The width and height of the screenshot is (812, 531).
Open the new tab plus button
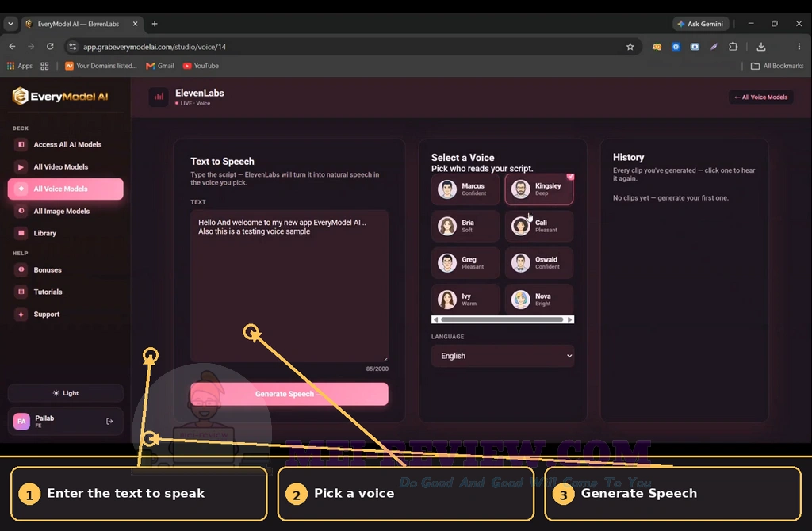(x=155, y=24)
